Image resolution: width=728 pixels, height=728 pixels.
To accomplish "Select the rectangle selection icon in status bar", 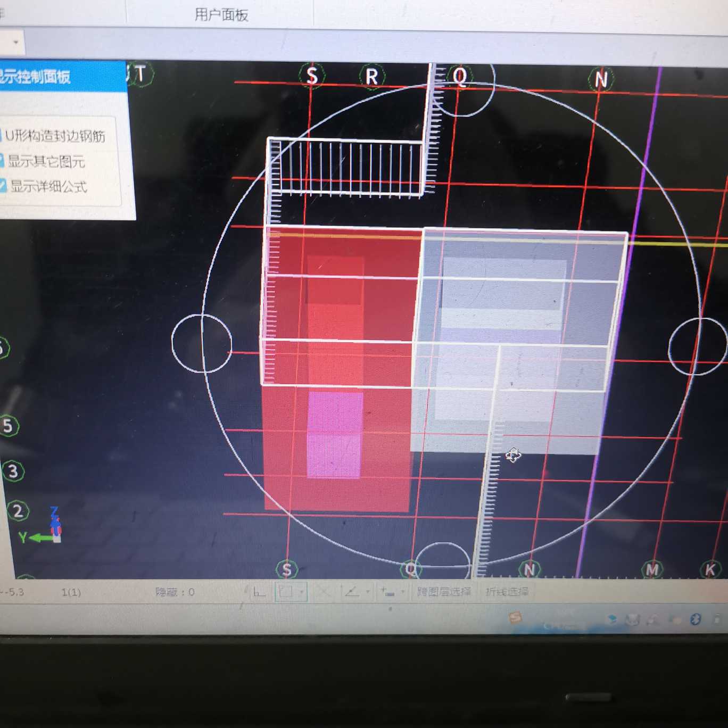I will (286, 592).
